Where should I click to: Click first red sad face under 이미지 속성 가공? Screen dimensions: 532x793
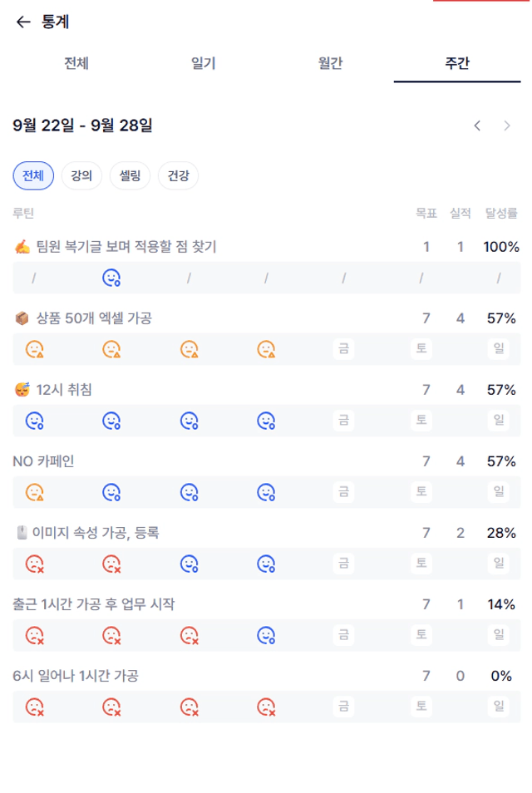tap(34, 564)
